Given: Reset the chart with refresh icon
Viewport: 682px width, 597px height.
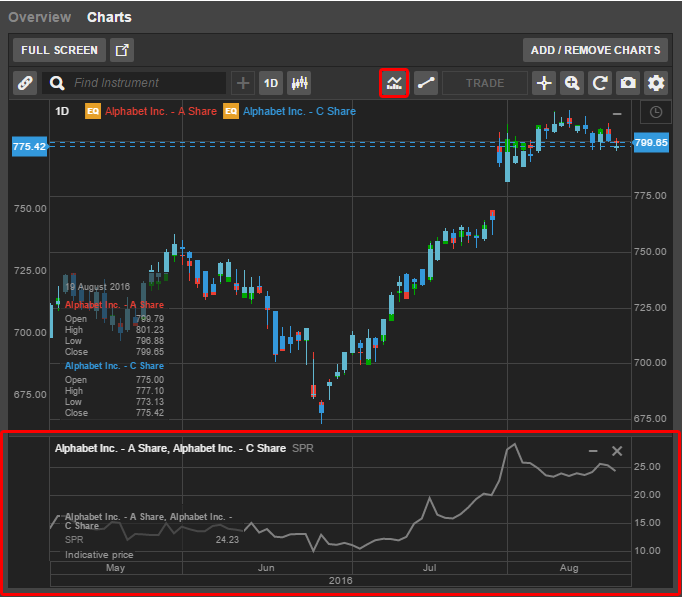Looking at the screenshot, I should click(x=600, y=83).
